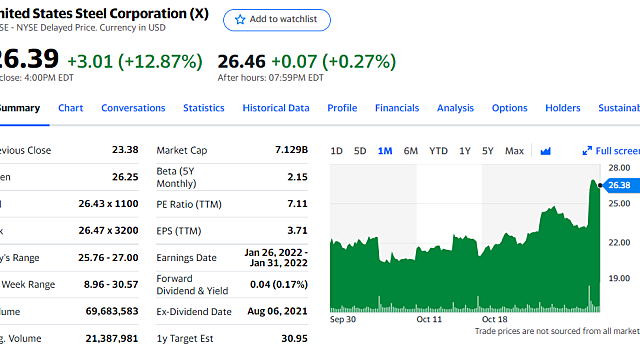Switch chart to 1Y range
Image resolution: width=640 pixels, height=360 pixels.
click(x=465, y=151)
